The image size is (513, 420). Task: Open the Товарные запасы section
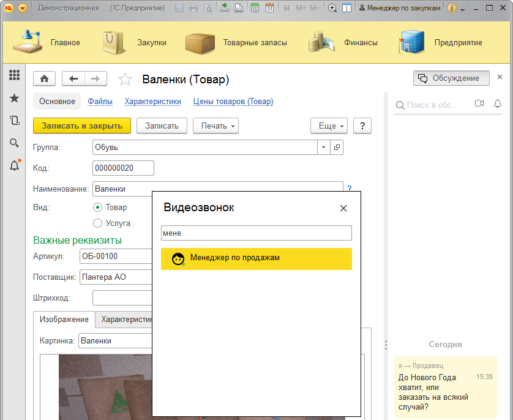pyautogui.click(x=236, y=42)
